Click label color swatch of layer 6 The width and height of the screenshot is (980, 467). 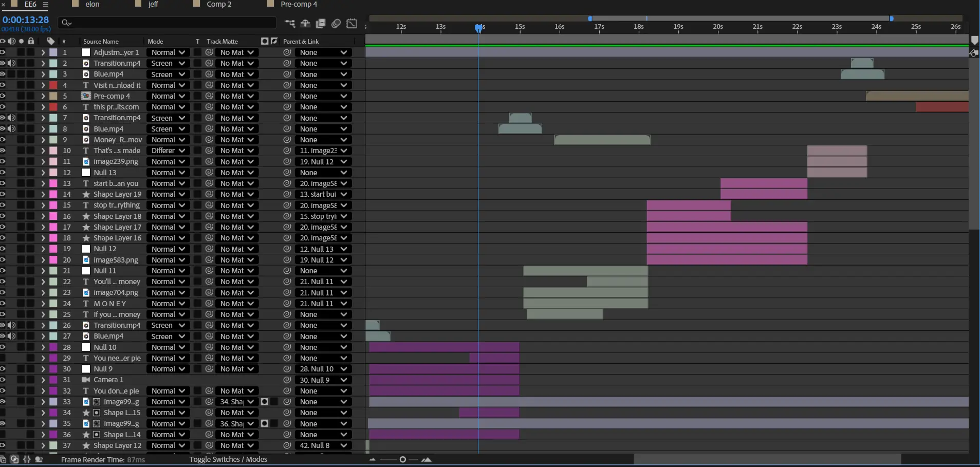point(53,107)
